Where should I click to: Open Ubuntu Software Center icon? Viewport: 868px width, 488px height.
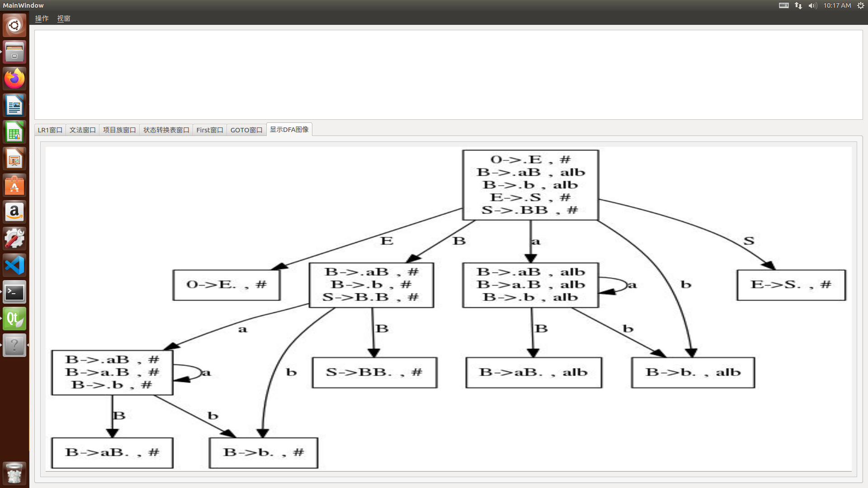point(14,186)
